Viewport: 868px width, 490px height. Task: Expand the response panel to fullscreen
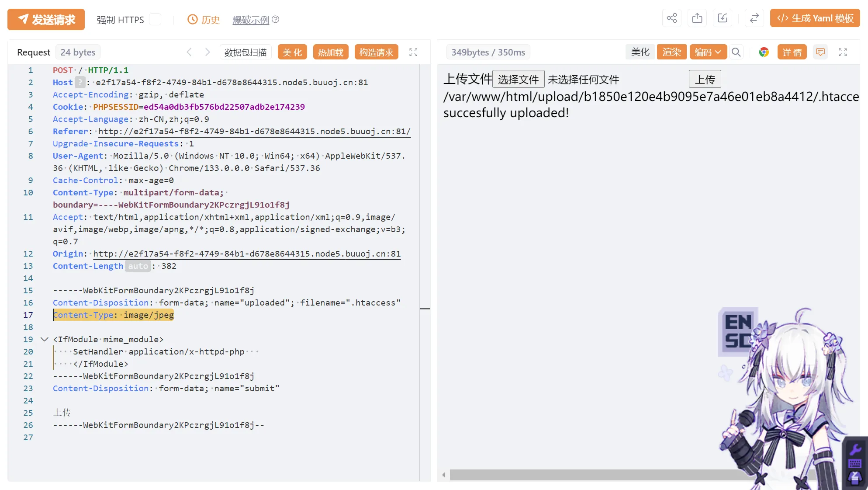click(843, 52)
